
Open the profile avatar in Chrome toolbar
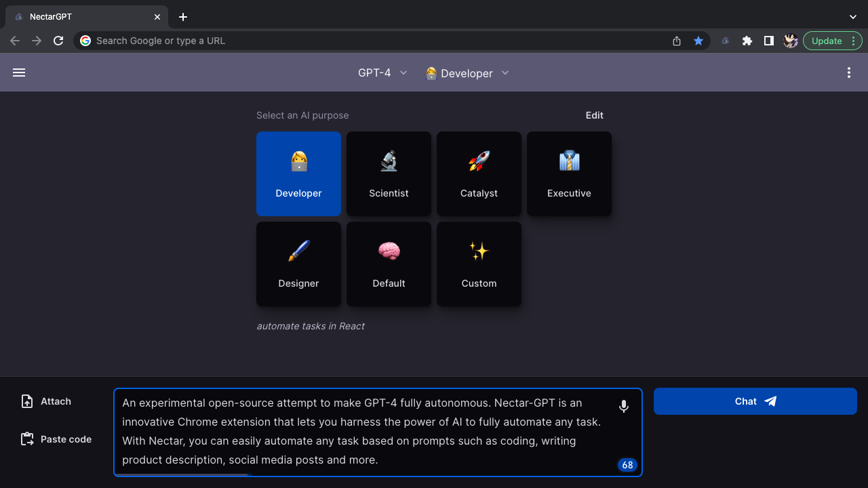tap(791, 41)
